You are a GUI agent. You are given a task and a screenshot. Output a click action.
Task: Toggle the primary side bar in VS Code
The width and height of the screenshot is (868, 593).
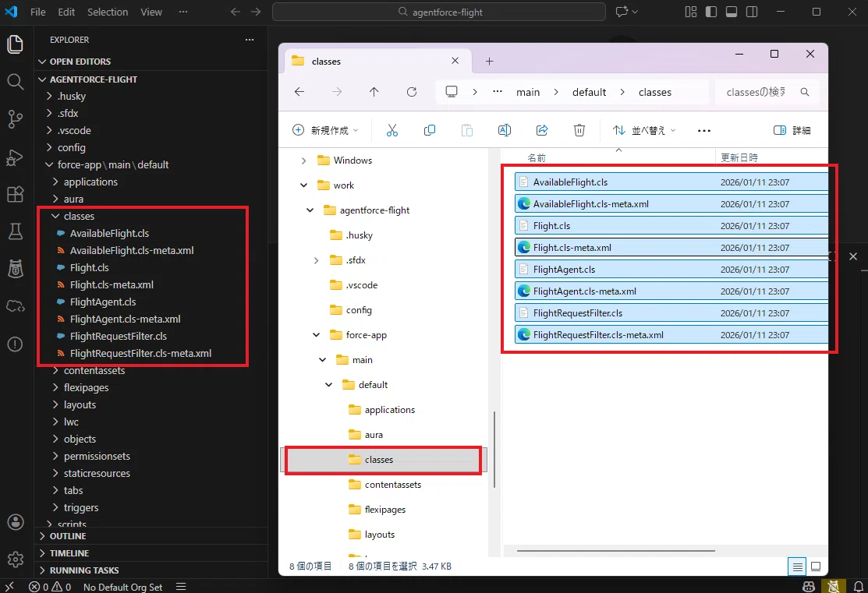click(711, 12)
